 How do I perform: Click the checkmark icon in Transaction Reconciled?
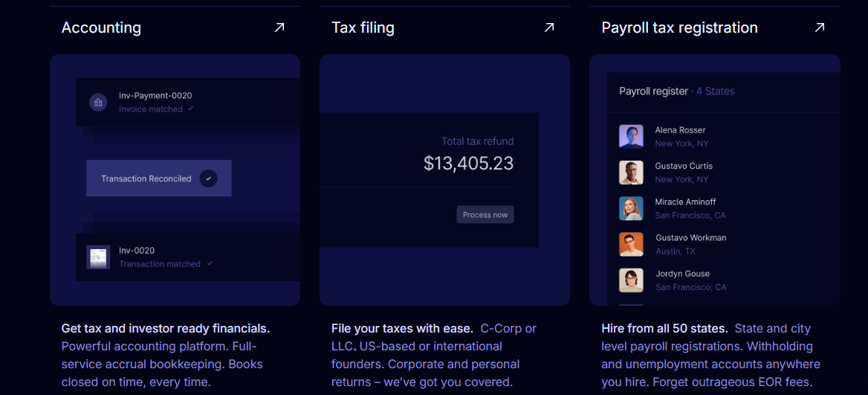click(208, 179)
